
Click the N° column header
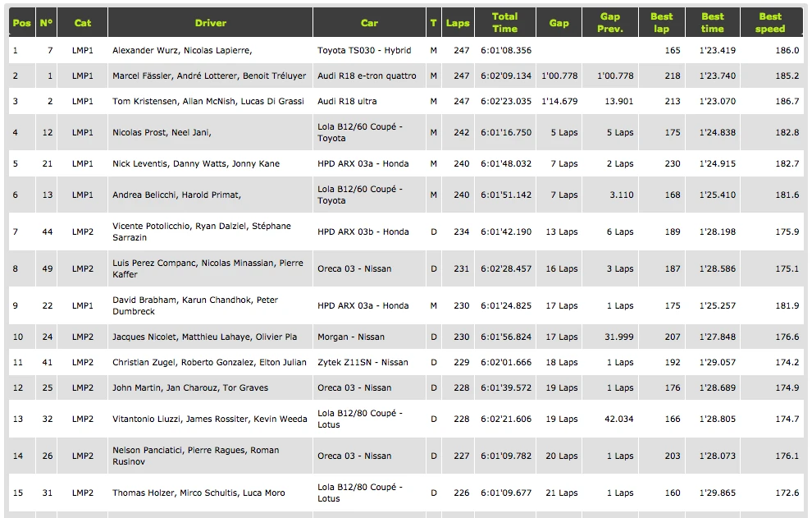[x=46, y=23]
